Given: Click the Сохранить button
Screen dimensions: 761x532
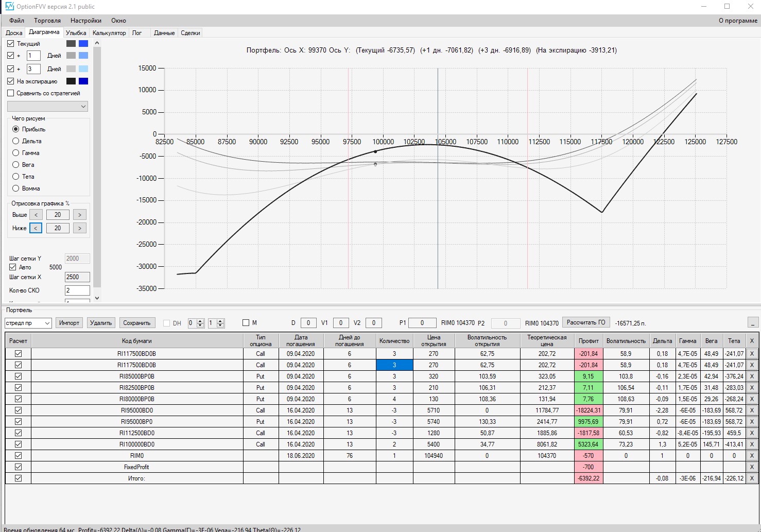Looking at the screenshot, I should point(137,323).
